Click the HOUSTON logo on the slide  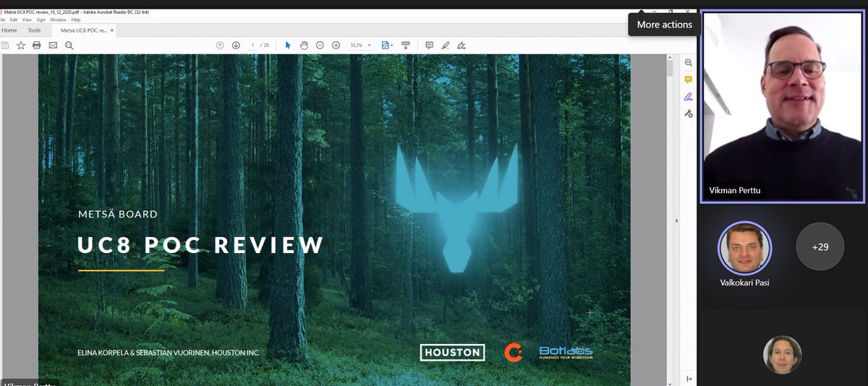(x=452, y=352)
